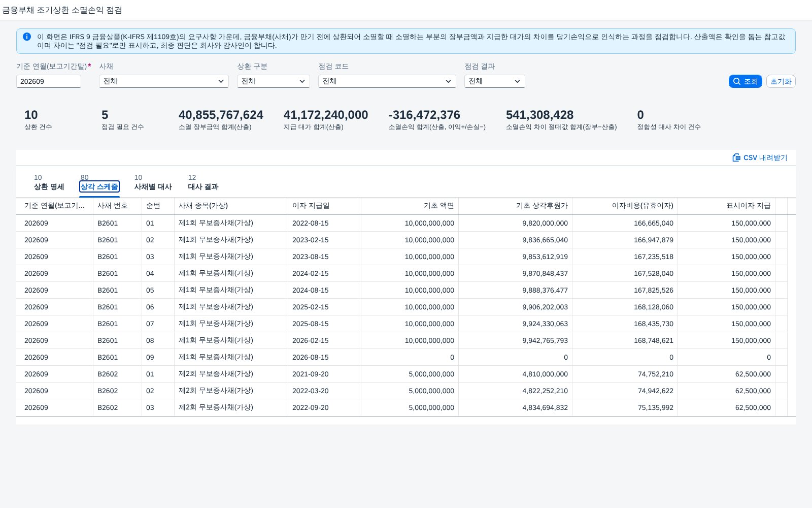Click the 이자 지급일 column header

(324, 206)
